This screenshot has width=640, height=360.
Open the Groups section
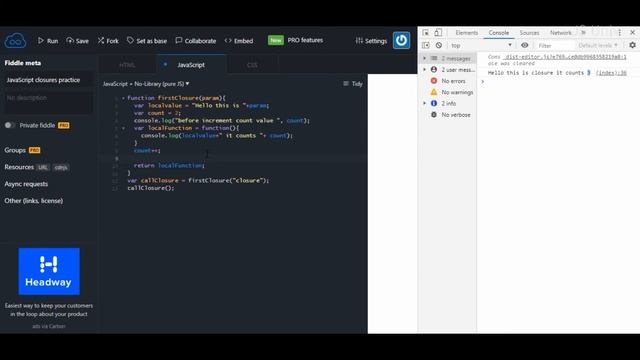click(x=15, y=150)
